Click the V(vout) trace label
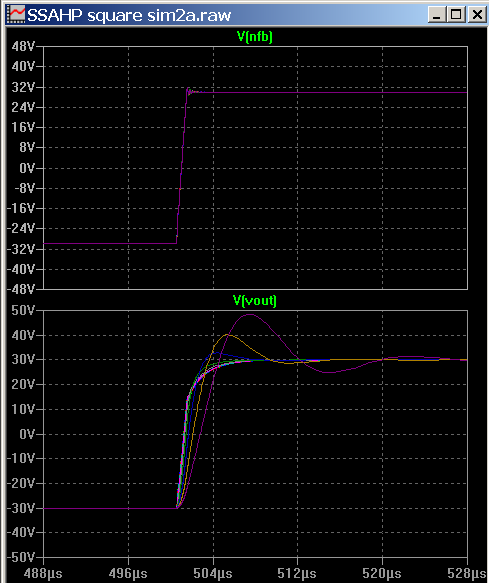 [255, 300]
